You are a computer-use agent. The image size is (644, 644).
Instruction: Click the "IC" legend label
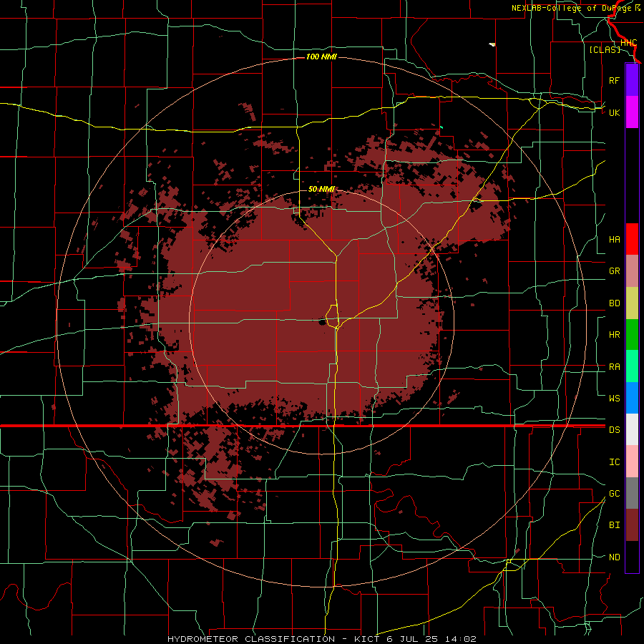click(x=614, y=462)
